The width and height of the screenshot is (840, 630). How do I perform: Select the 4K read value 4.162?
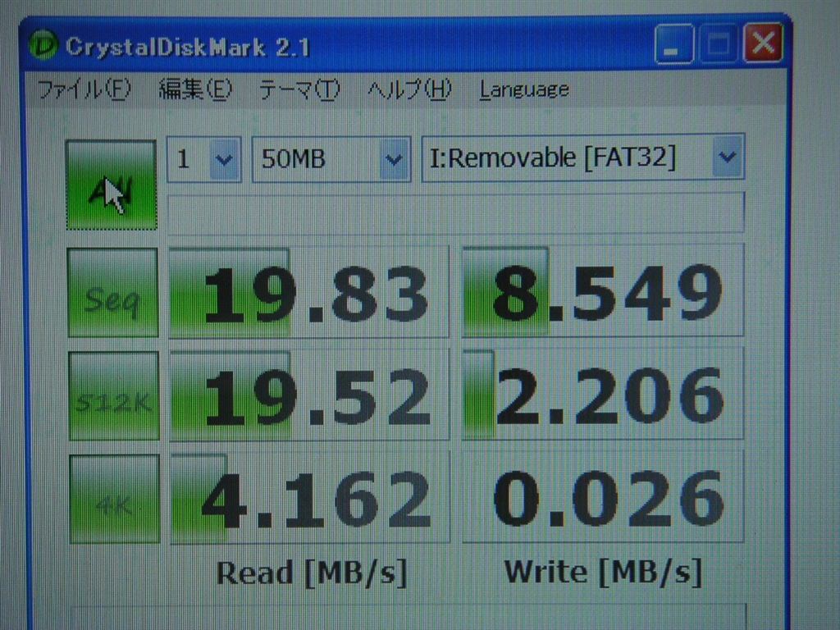pos(310,498)
